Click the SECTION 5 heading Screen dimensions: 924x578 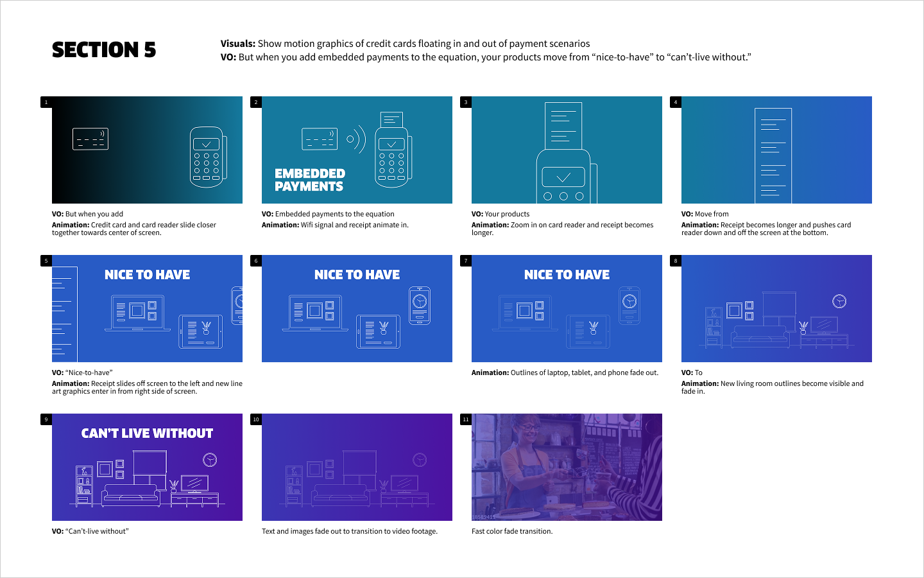click(x=104, y=50)
